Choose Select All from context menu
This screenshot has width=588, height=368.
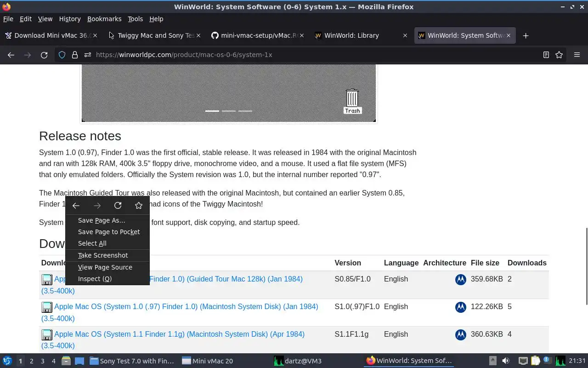tap(107, 243)
